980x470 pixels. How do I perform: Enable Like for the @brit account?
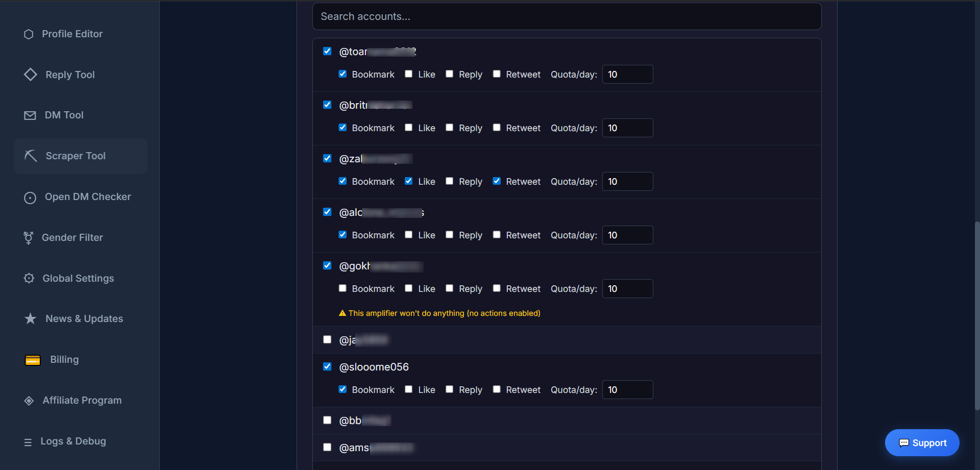[x=408, y=128]
